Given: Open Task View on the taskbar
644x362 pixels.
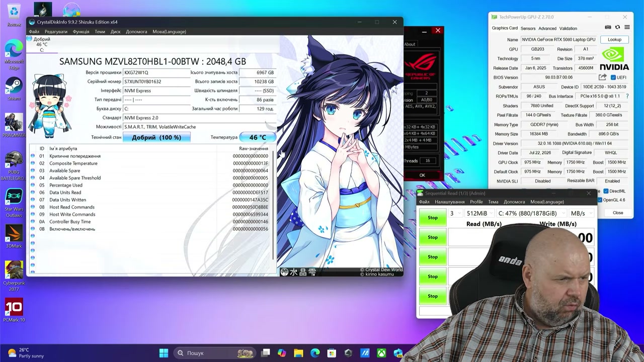Looking at the screenshot, I should click(266, 353).
